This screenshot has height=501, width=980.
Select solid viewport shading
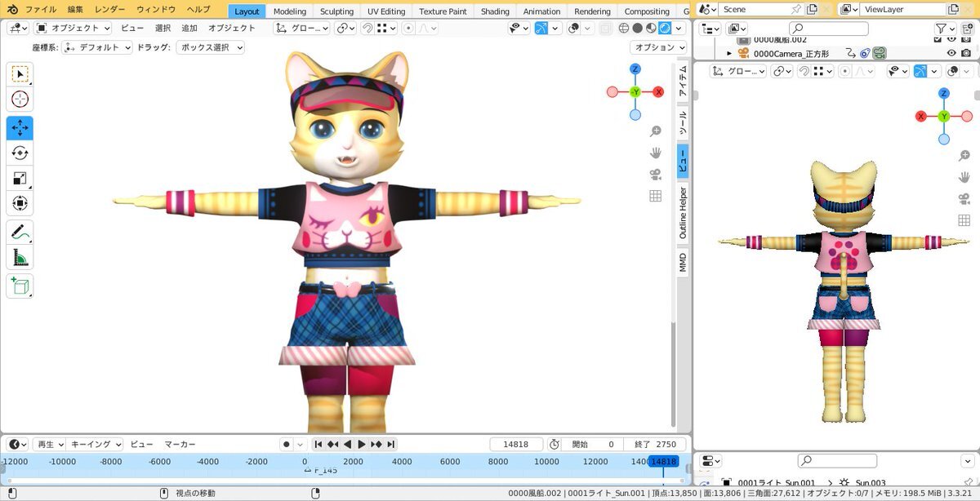tap(638, 28)
